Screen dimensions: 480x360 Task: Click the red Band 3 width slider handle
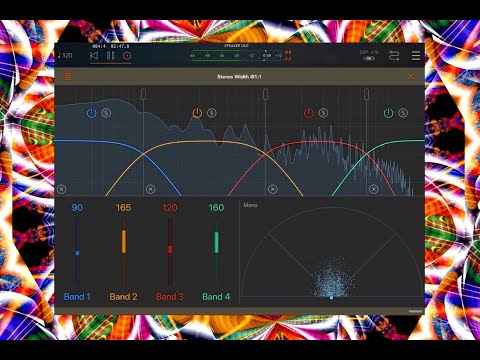click(x=170, y=249)
